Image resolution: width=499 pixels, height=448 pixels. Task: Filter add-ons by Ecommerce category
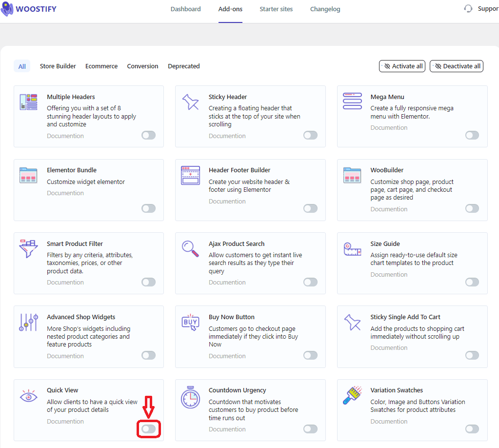pyautogui.click(x=101, y=66)
